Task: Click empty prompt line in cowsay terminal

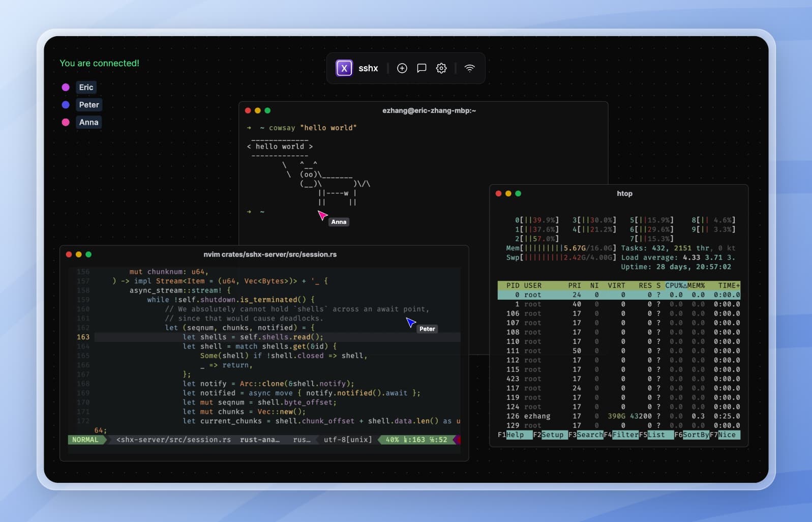Action: coord(255,212)
